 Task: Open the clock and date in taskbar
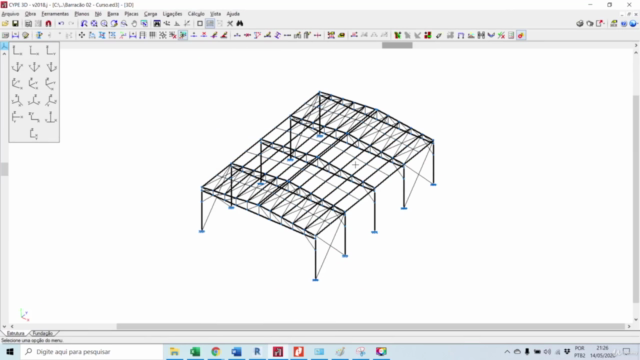click(602, 352)
